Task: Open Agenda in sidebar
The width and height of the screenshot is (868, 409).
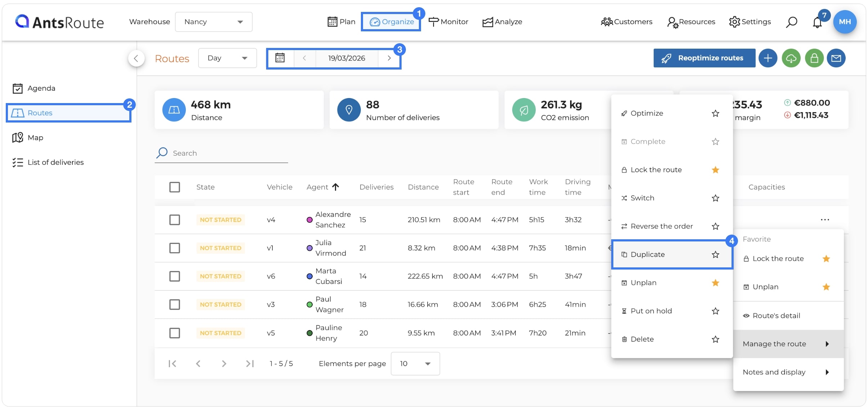Action: [x=33, y=88]
